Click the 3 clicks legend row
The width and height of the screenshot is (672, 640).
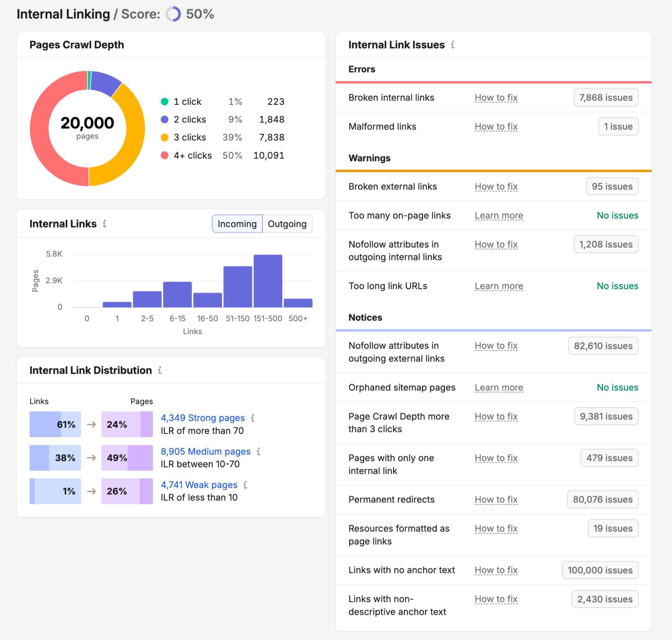point(222,137)
